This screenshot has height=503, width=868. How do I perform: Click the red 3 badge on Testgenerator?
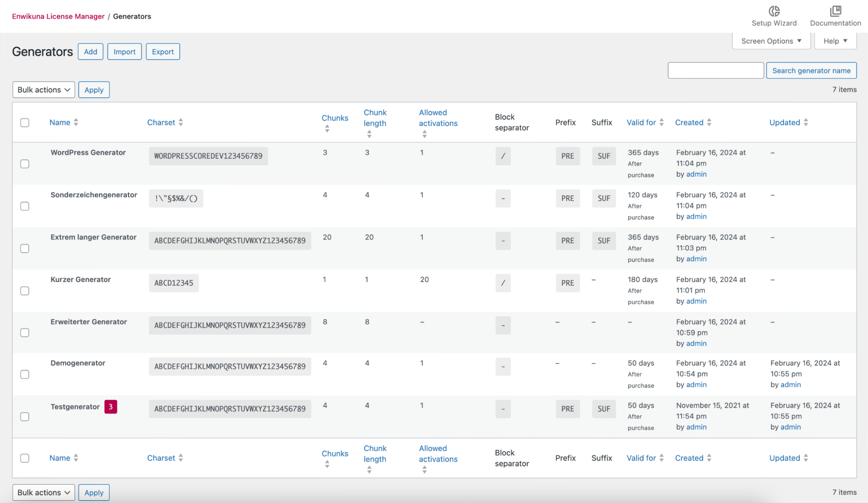[111, 407]
